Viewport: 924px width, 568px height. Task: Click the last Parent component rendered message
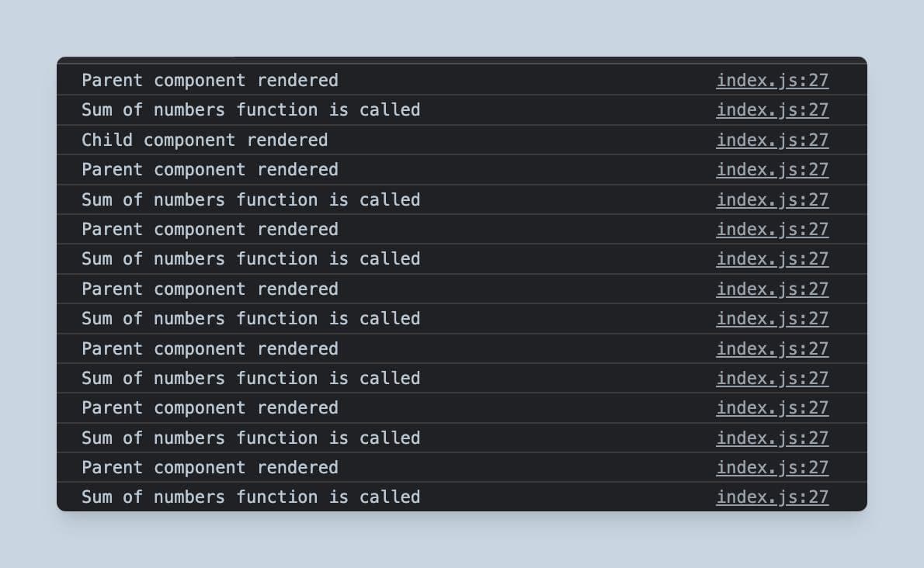click(x=210, y=468)
